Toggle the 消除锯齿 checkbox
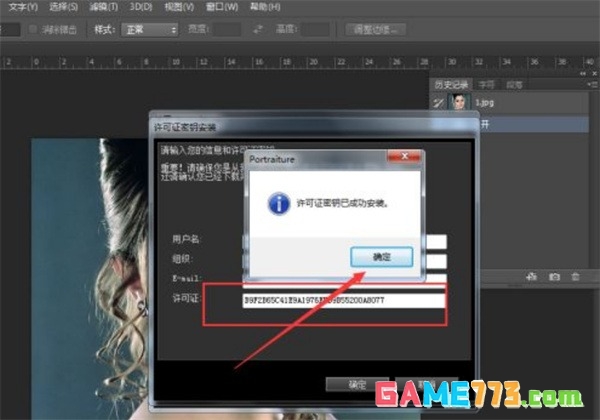Image resolution: width=600 pixels, height=420 pixels. pos(39,29)
